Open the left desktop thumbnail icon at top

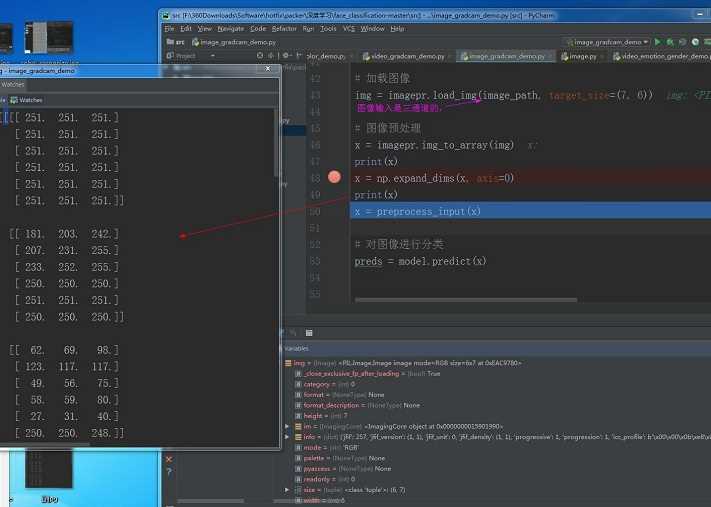click(x=5, y=38)
